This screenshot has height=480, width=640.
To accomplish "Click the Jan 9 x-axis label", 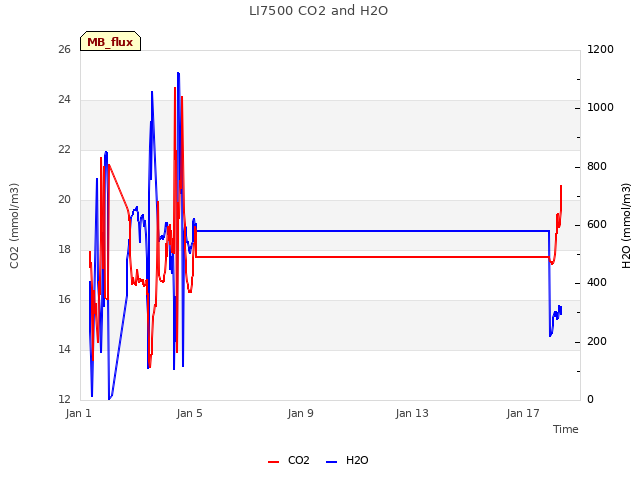I will click(x=300, y=413).
